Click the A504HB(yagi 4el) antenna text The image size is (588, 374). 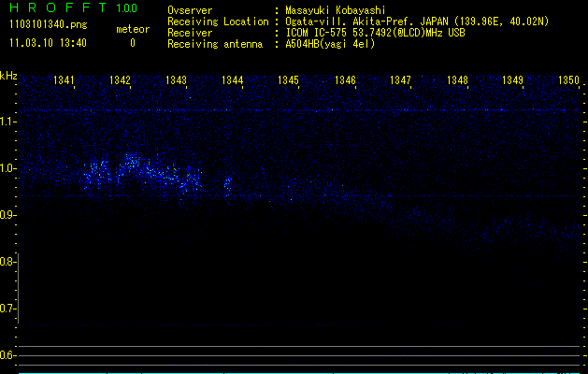click(330, 44)
